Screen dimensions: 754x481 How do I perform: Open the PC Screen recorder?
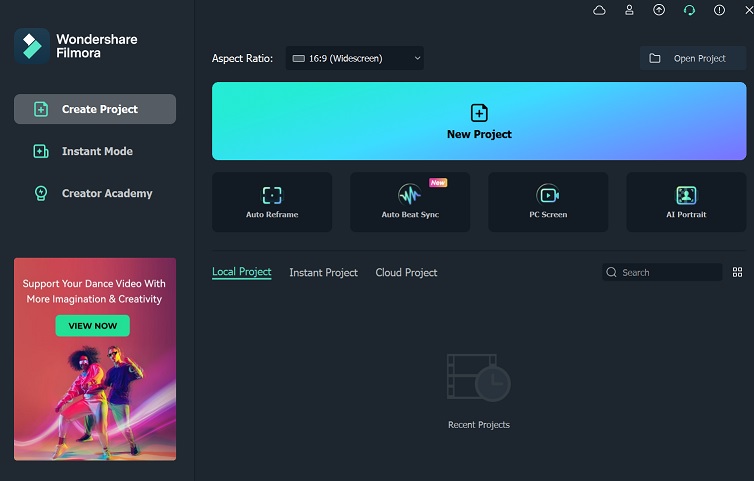click(x=548, y=202)
